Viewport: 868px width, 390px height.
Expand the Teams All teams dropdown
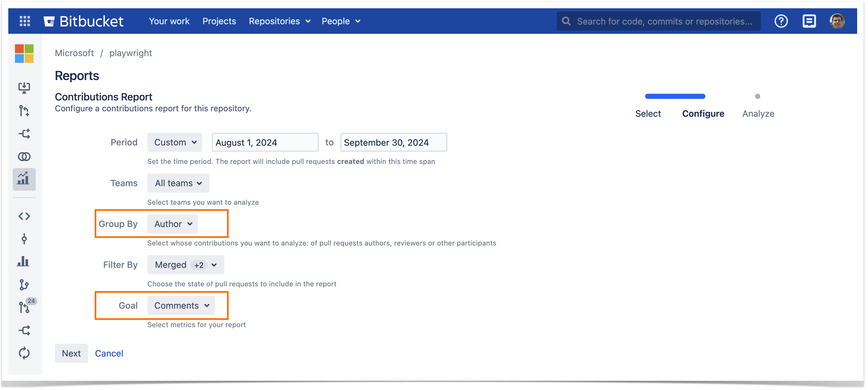pos(177,183)
